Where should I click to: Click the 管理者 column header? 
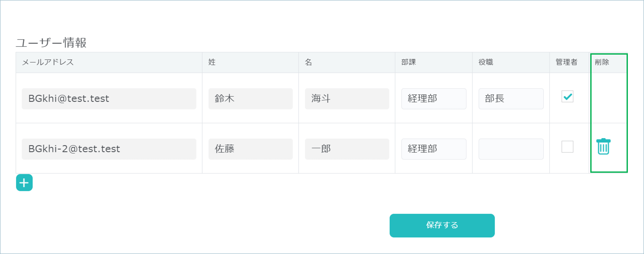coord(566,62)
